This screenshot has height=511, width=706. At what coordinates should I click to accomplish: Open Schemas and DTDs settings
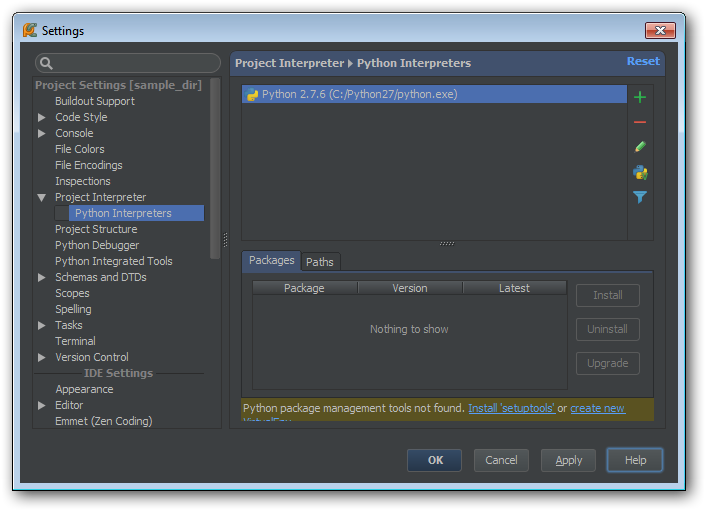[x=101, y=277]
